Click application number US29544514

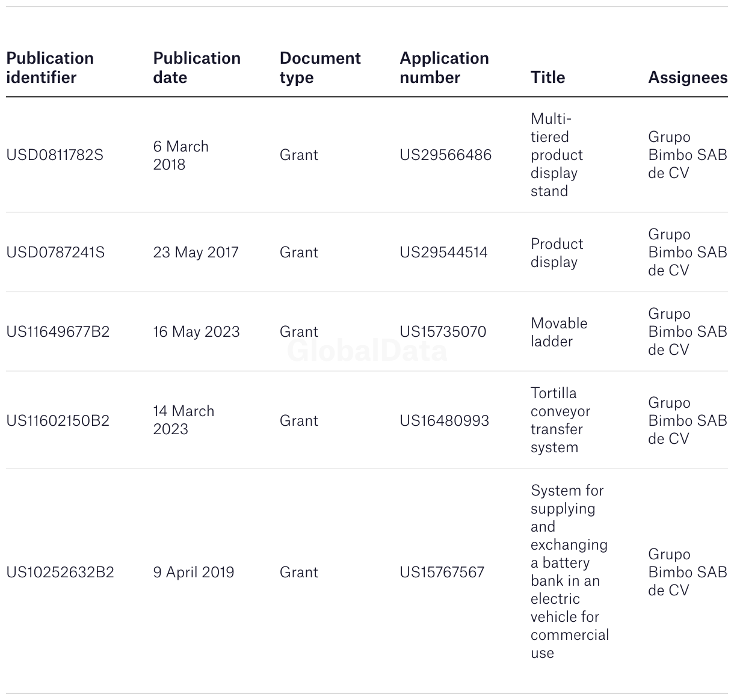(443, 252)
